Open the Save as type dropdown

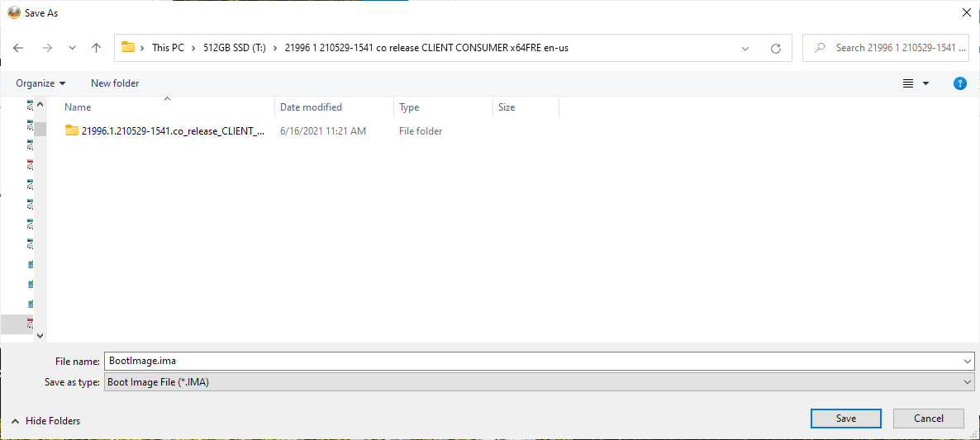tap(968, 382)
